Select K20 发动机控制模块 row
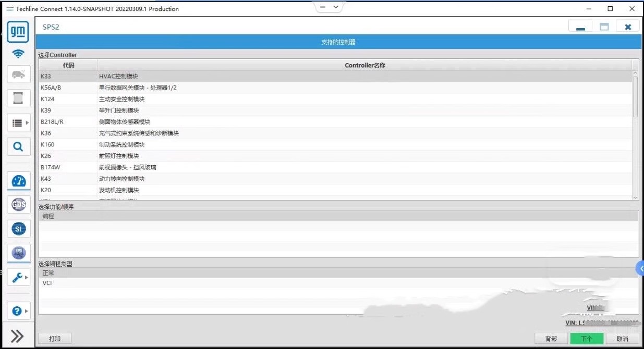This screenshot has width=644, height=349. 335,190
